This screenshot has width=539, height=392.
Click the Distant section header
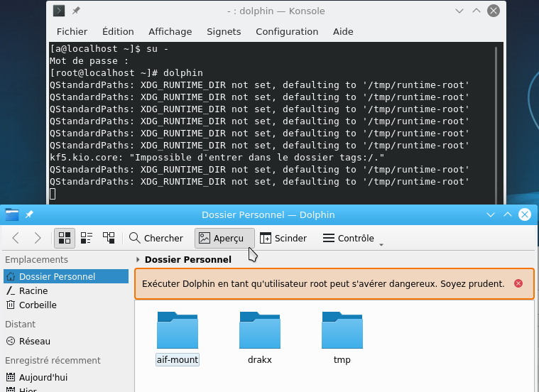click(21, 325)
